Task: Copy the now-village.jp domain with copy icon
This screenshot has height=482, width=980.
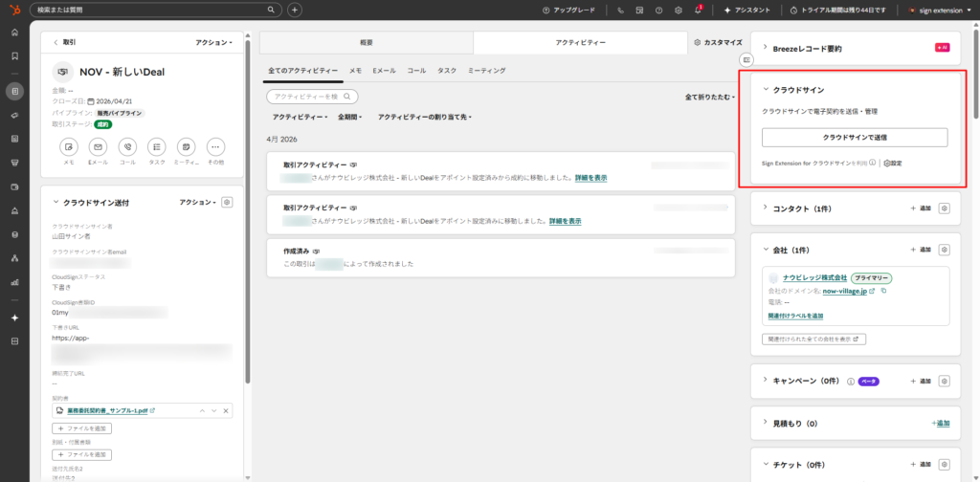Action: [x=883, y=292]
